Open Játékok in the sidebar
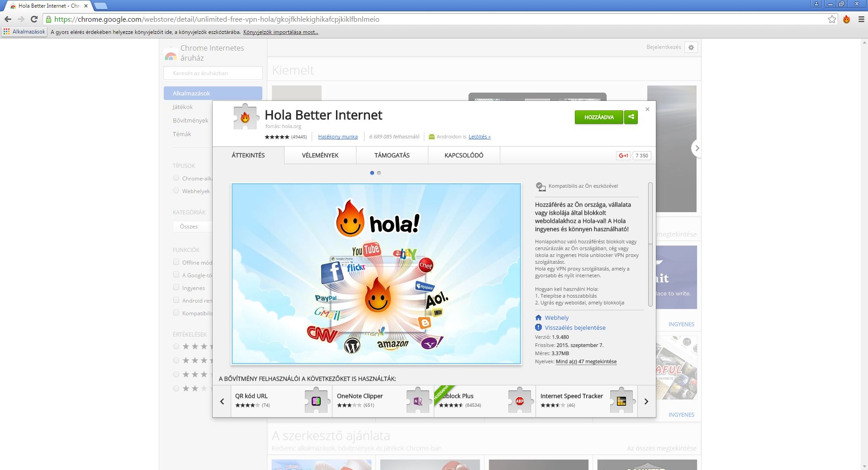This screenshot has width=868, height=470. pos(183,107)
